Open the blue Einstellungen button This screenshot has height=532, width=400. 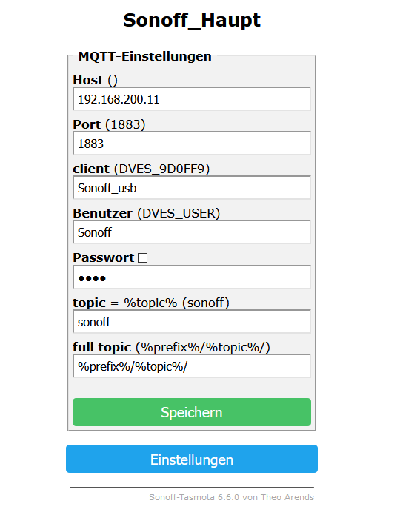pos(192,459)
